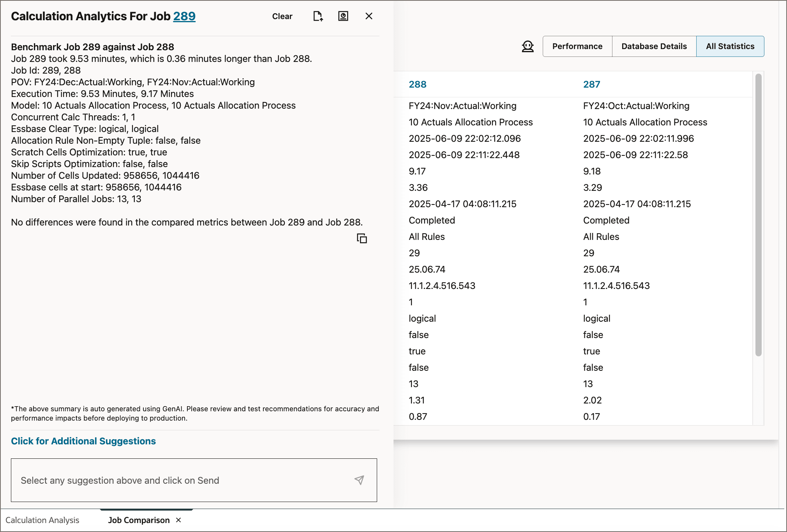Screen dimensions: 787x532
Task: Switch to the Performance tab
Action: pos(577,46)
